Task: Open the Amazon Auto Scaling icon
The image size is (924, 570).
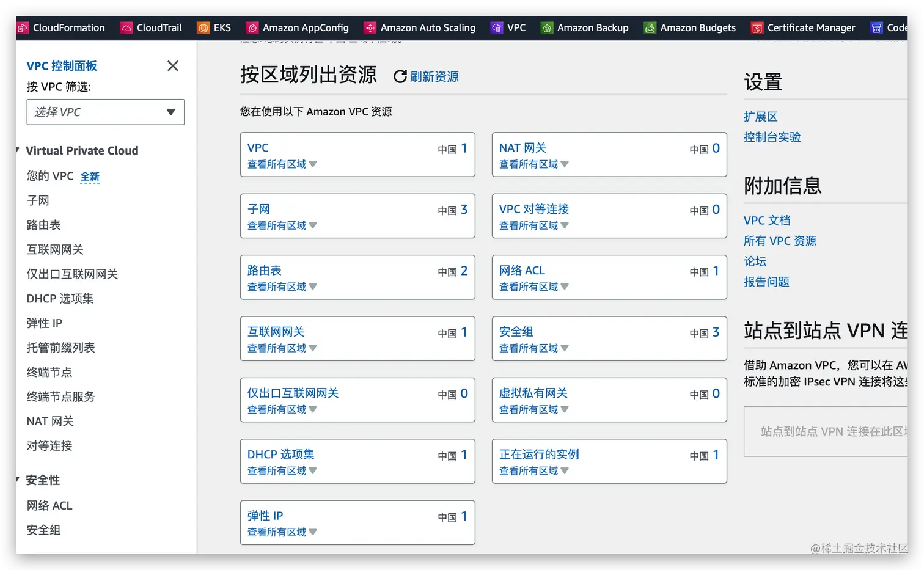Action: tap(370, 27)
